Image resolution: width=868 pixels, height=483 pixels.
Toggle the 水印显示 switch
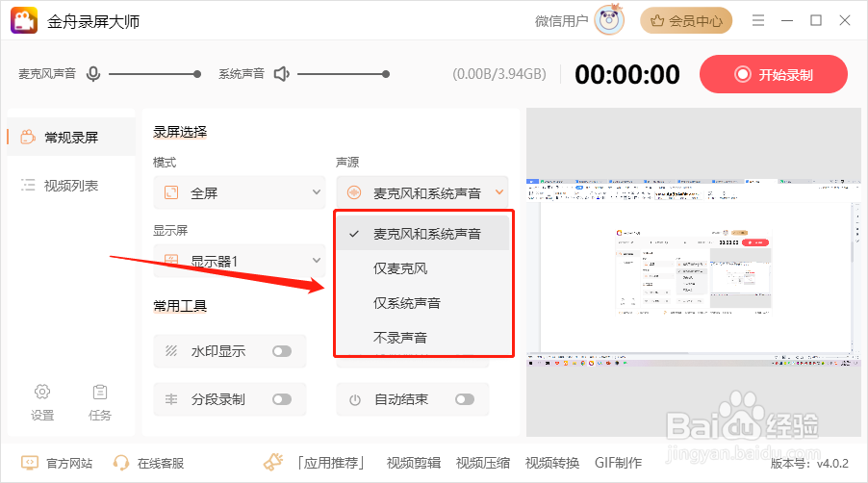[x=282, y=351]
